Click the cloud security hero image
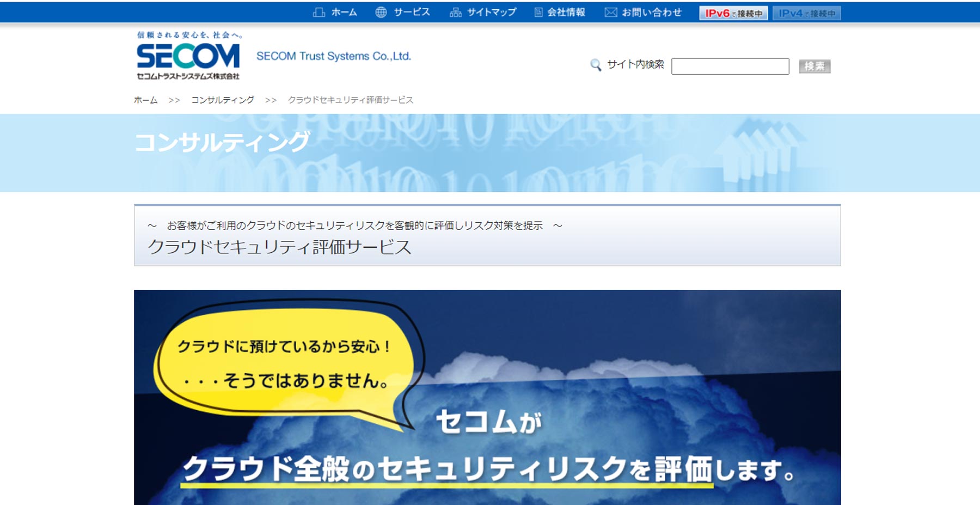Screen dimensions: 980x505 coord(487,397)
